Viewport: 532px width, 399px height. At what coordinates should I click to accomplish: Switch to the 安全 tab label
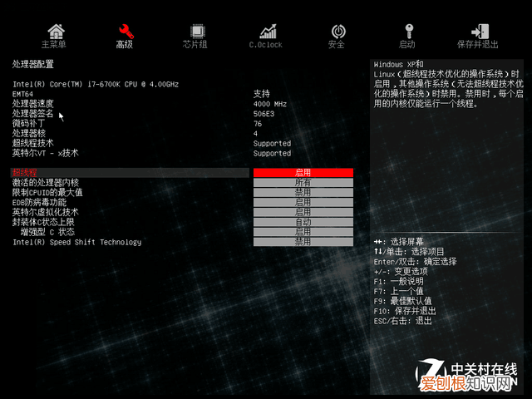337,45
